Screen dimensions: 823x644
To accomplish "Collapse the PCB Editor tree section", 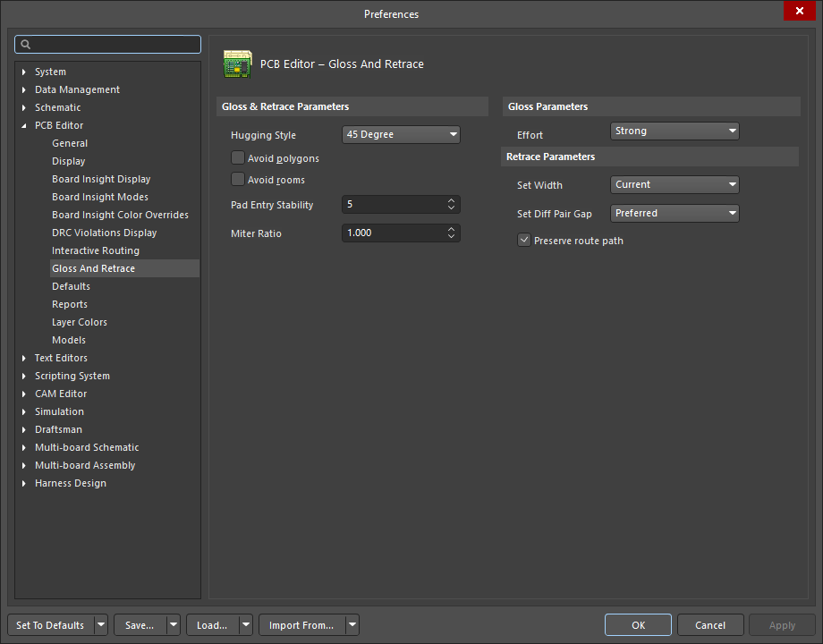I will (24, 125).
